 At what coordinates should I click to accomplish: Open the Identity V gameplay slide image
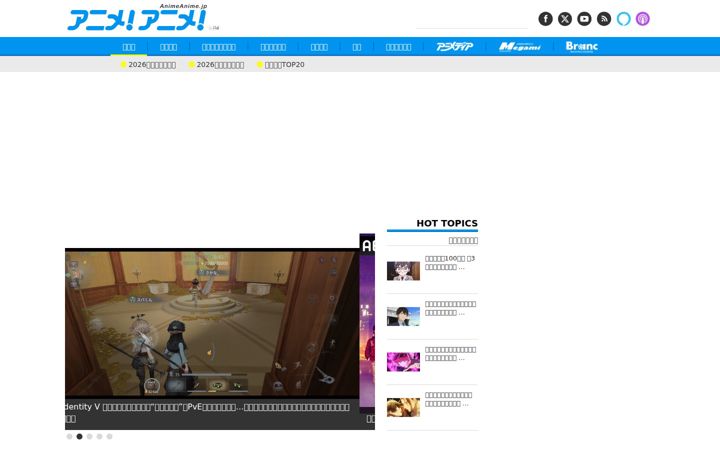(212, 323)
